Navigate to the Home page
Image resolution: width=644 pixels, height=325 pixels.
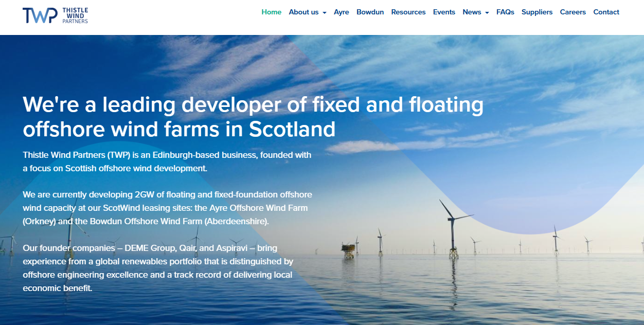point(272,12)
